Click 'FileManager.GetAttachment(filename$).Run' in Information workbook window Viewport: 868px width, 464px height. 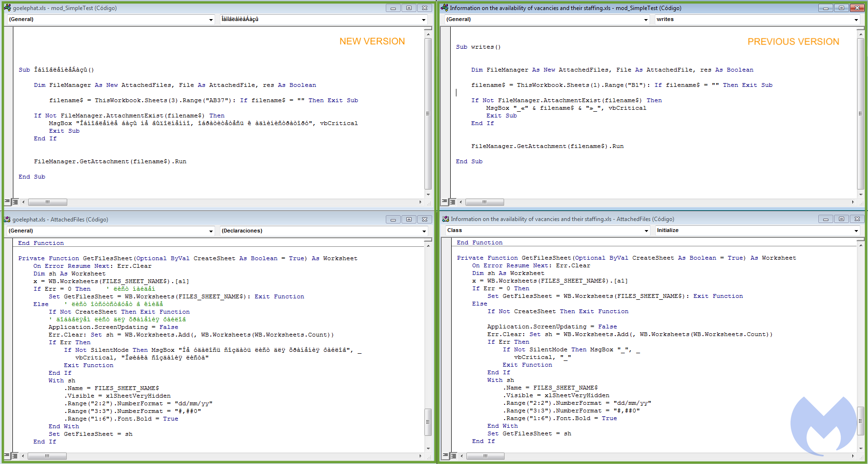(548, 146)
